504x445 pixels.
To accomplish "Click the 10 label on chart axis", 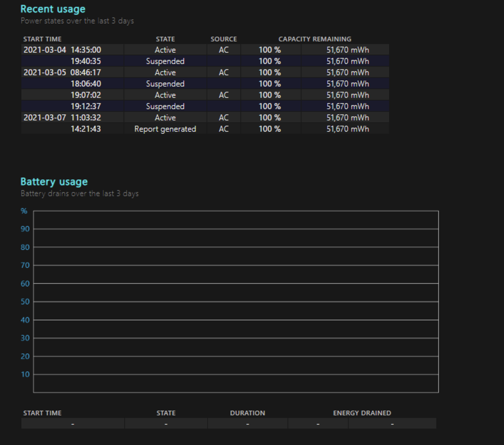I will point(25,375).
